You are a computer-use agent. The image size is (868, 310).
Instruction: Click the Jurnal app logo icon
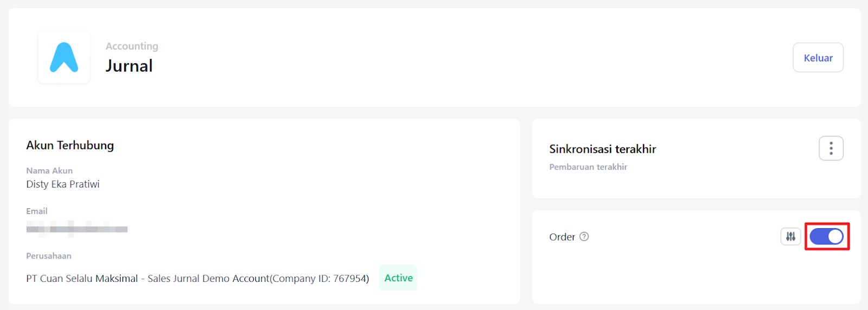coord(64,57)
